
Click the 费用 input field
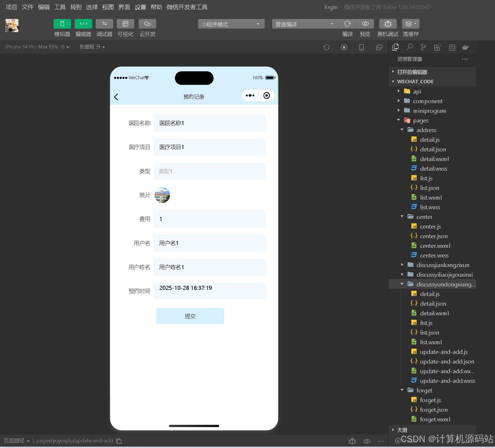210,219
